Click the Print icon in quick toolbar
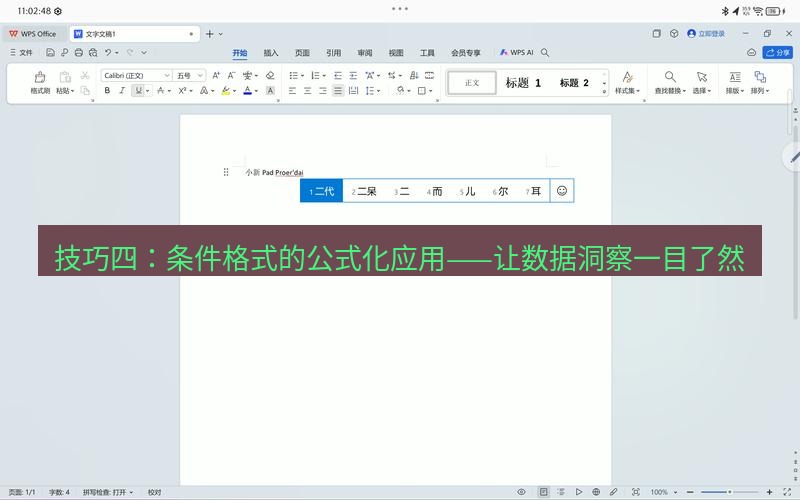This screenshot has height=500, width=800. coord(79,52)
